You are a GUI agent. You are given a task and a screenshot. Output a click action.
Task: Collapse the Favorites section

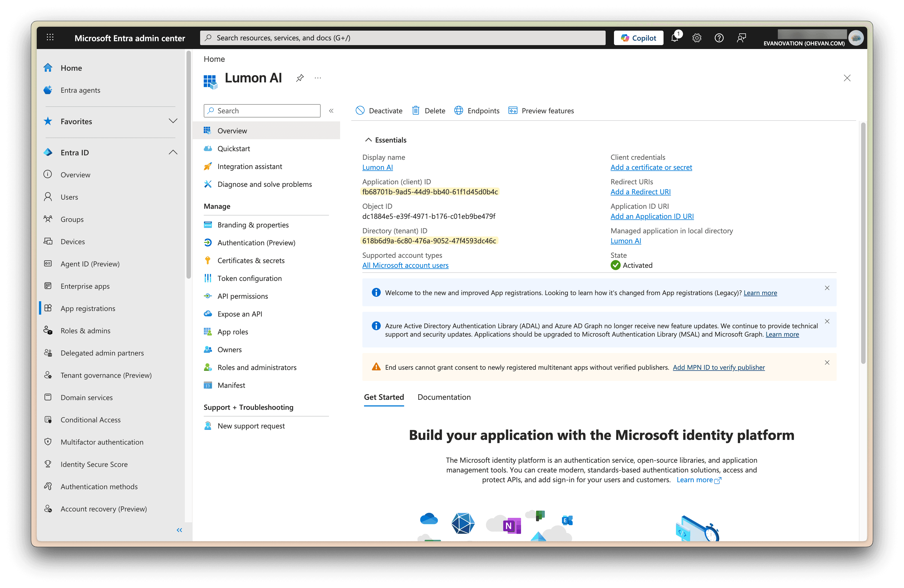click(x=173, y=121)
